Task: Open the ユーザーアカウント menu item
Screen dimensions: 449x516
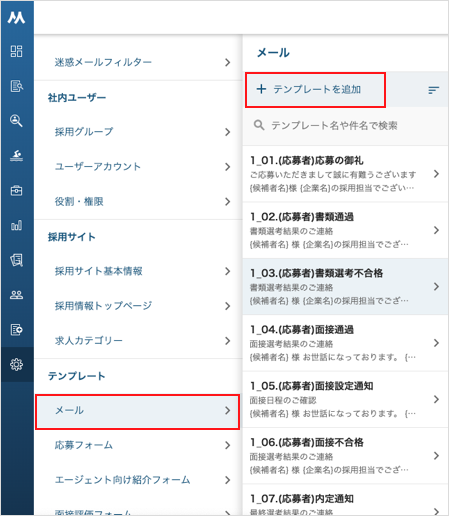Action: [138, 167]
